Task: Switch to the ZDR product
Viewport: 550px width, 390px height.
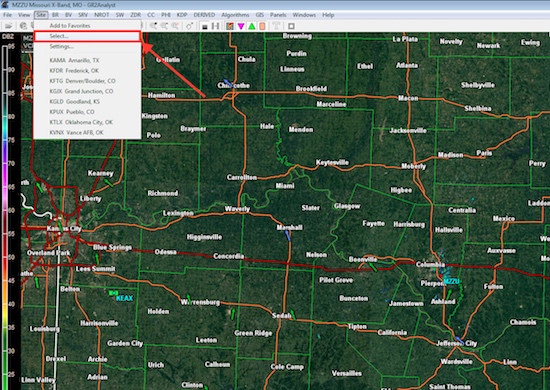Action: point(135,15)
